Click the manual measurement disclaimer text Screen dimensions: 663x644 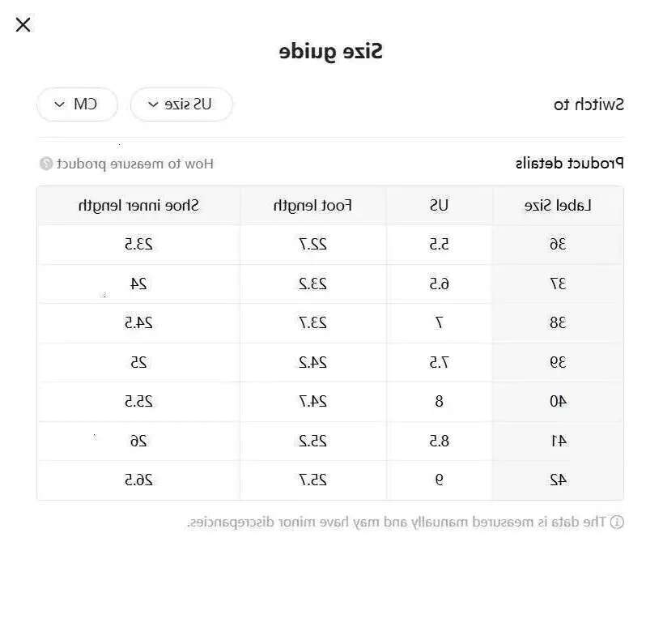coord(397,522)
